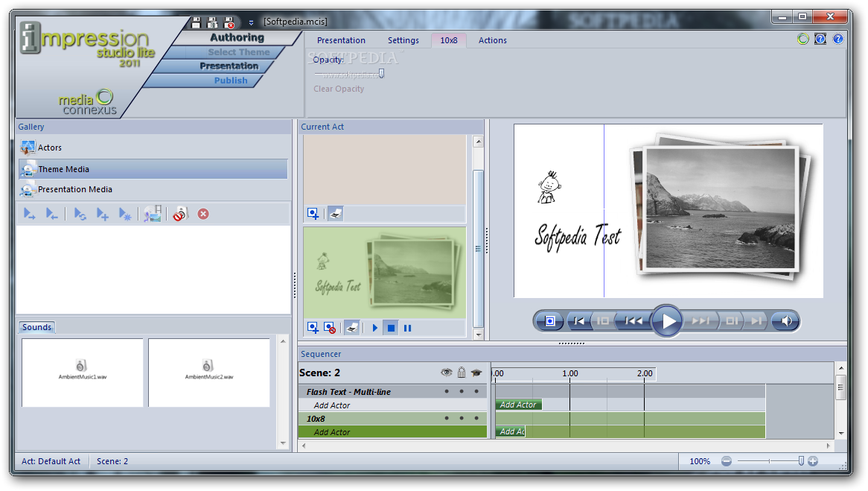Click the blue Help question mark icon
Image resolution: width=868 pixels, height=491 pixels.
838,39
